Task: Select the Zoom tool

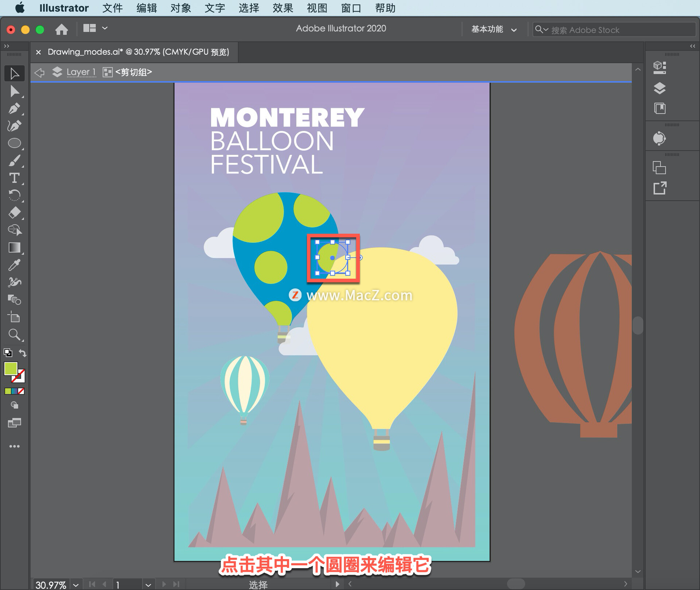Action: pos(14,334)
